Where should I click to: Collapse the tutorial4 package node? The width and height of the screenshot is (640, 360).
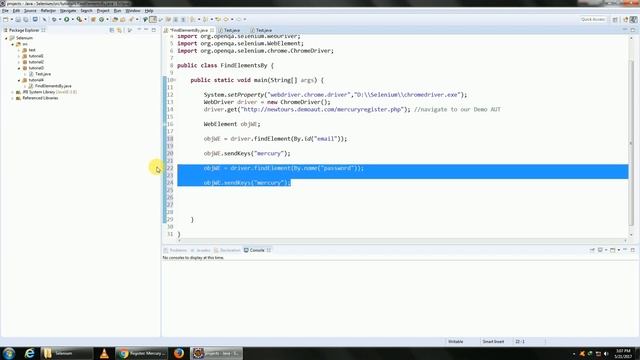pos(19,80)
